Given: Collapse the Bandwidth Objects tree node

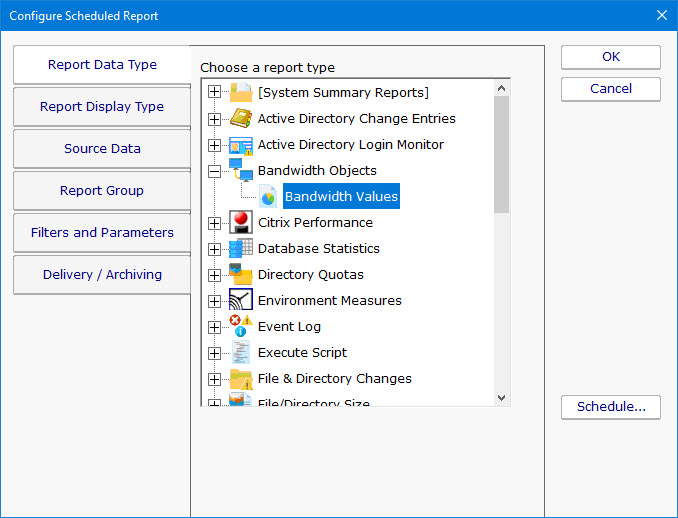Looking at the screenshot, I should [214, 171].
